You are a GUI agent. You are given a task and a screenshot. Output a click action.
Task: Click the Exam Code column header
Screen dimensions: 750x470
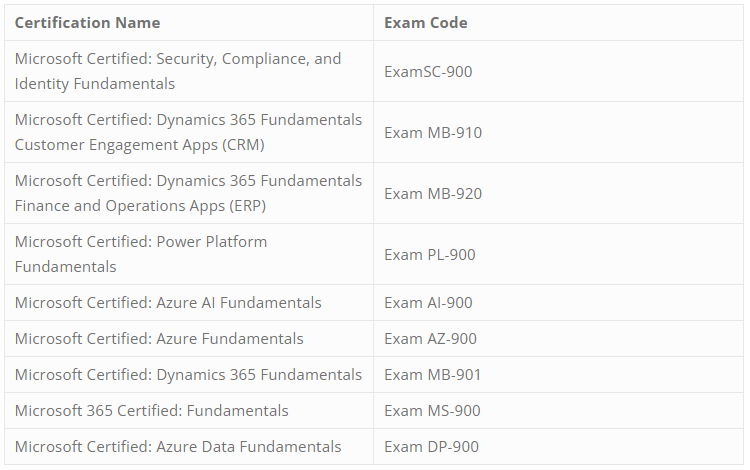pyautogui.click(x=425, y=23)
